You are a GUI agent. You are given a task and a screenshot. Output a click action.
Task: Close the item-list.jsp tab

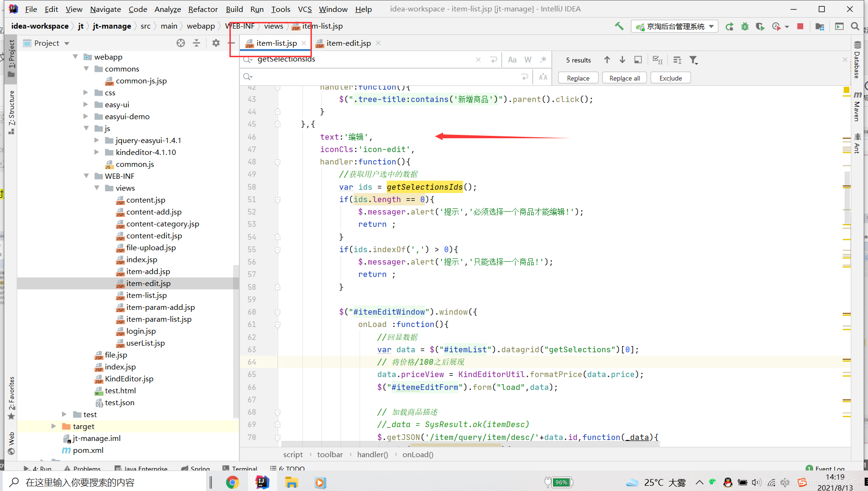[x=304, y=43]
